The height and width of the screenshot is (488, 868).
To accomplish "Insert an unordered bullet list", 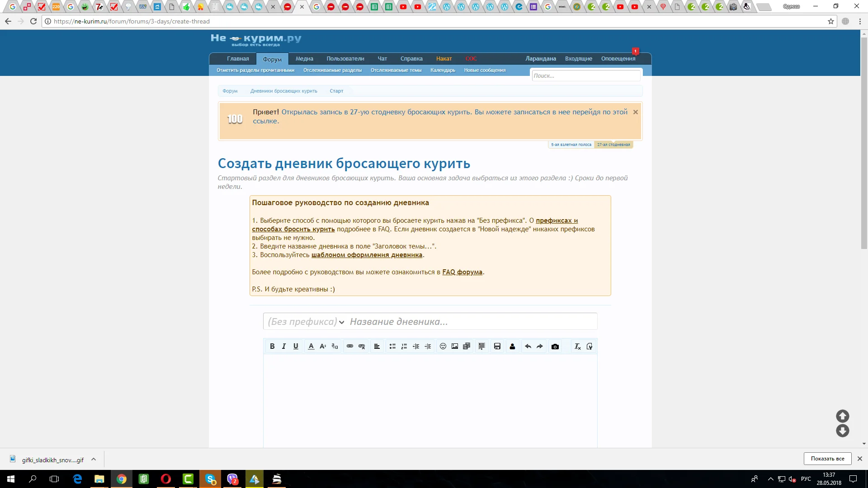I will click(392, 347).
